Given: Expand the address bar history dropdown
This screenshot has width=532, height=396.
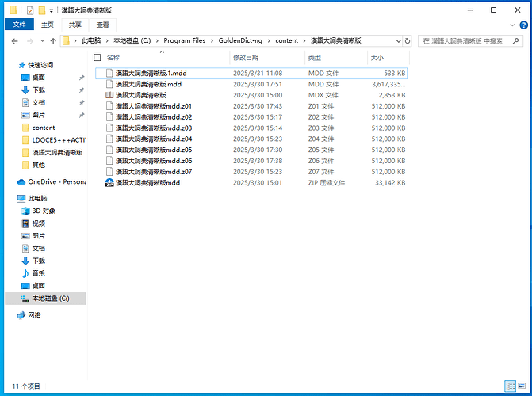Looking at the screenshot, I should click(398, 41).
